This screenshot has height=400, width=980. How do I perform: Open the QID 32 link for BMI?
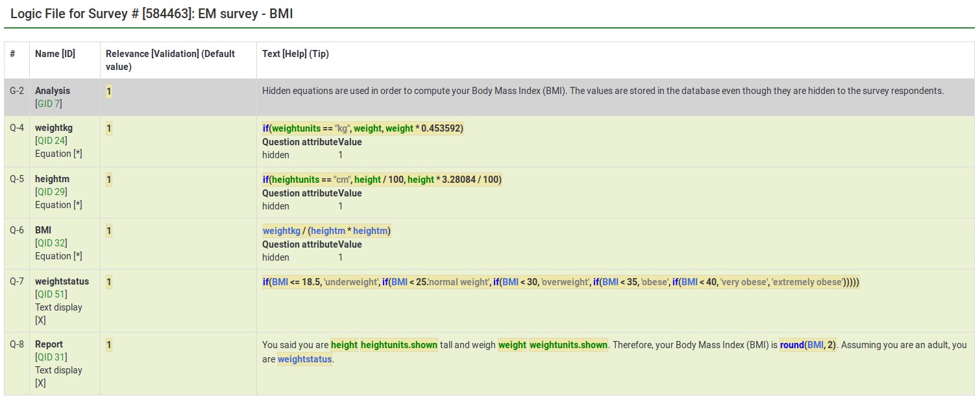[x=52, y=243]
